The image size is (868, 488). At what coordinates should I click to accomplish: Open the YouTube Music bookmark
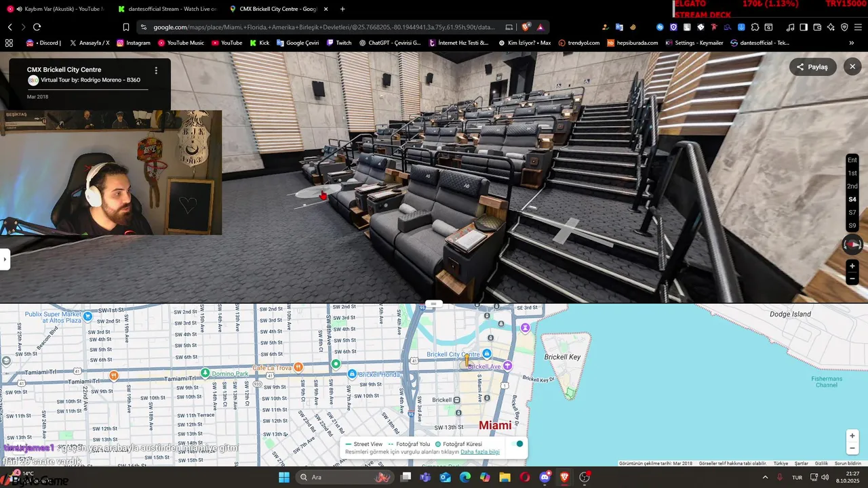coord(180,43)
